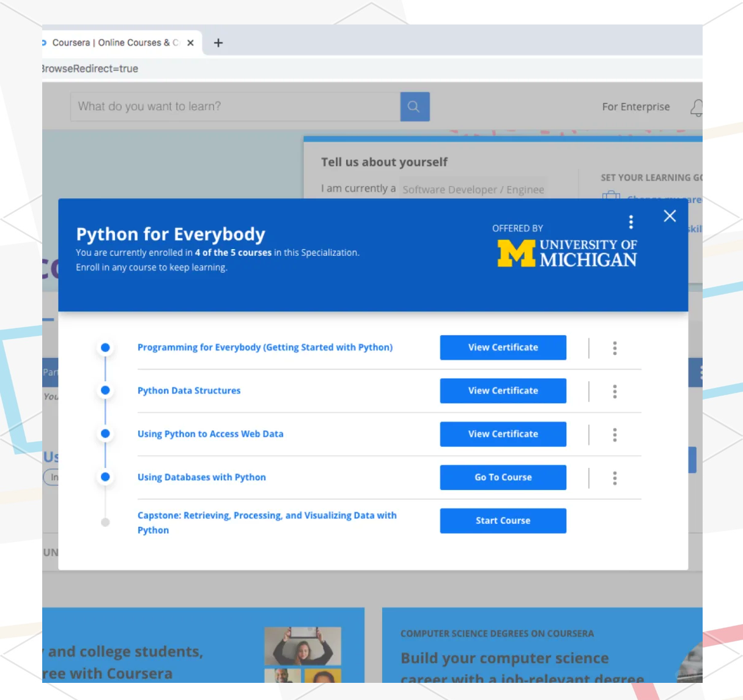View certificate for Using Python to Access Web Data
The width and height of the screenshot is (743, 700).
point(503,434)
